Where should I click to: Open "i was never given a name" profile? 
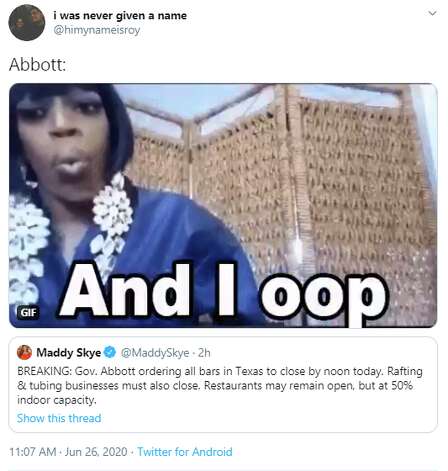[x=120, y=15]
